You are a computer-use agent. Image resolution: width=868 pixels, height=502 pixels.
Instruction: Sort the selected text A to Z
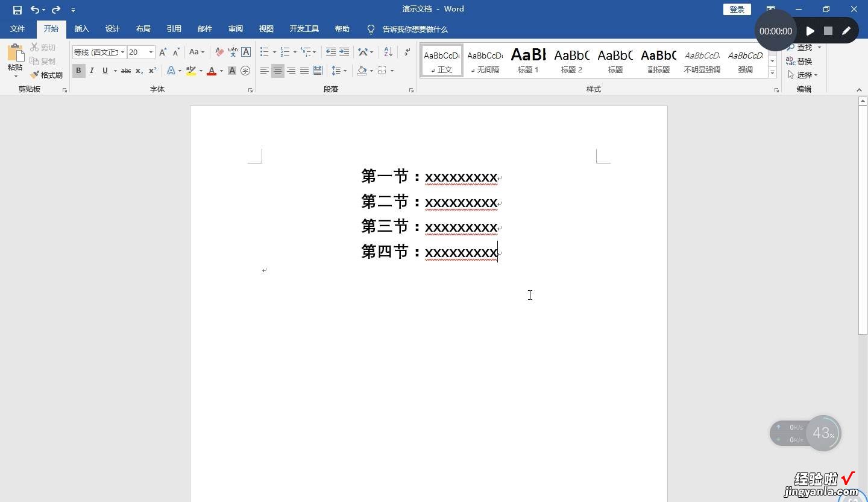pyautogui.click(x=388, y=52)
